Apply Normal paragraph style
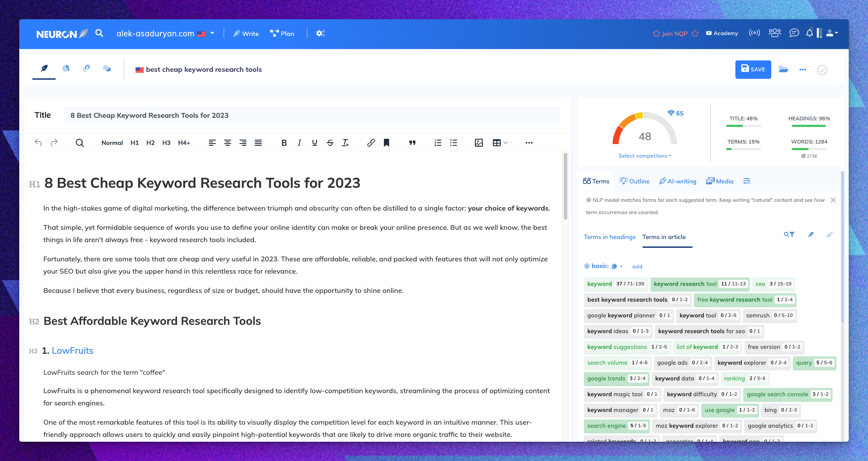 [112, 143]
